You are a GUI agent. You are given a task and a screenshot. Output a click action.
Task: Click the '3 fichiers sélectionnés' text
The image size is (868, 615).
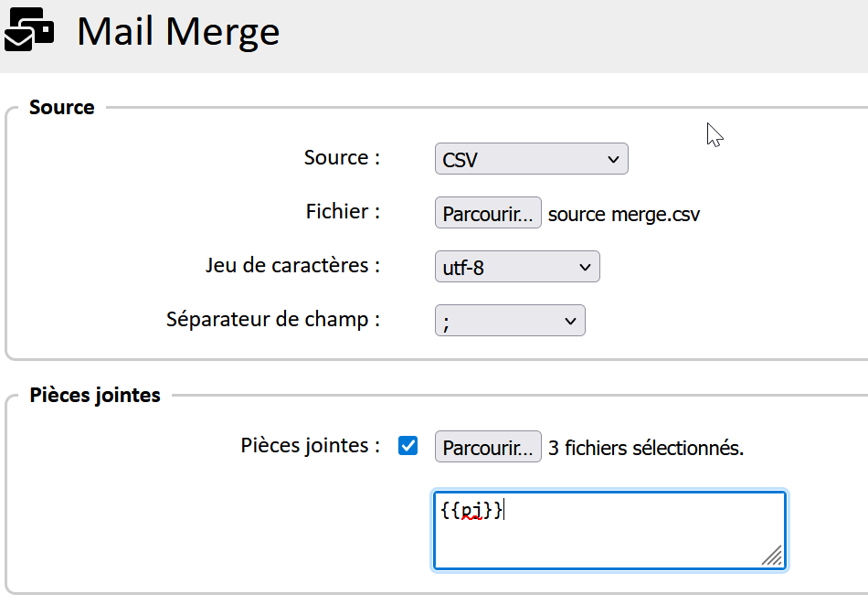click(646, 449)
